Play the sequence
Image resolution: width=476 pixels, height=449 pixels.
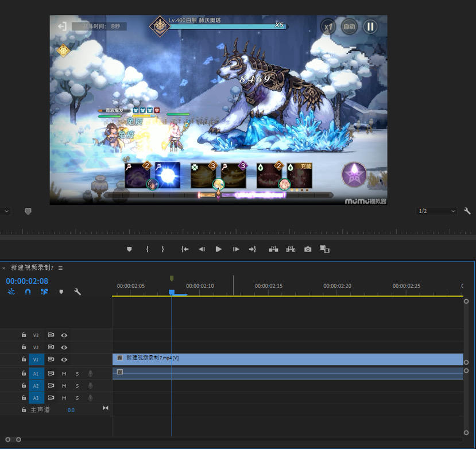click(x=219, y=249)
